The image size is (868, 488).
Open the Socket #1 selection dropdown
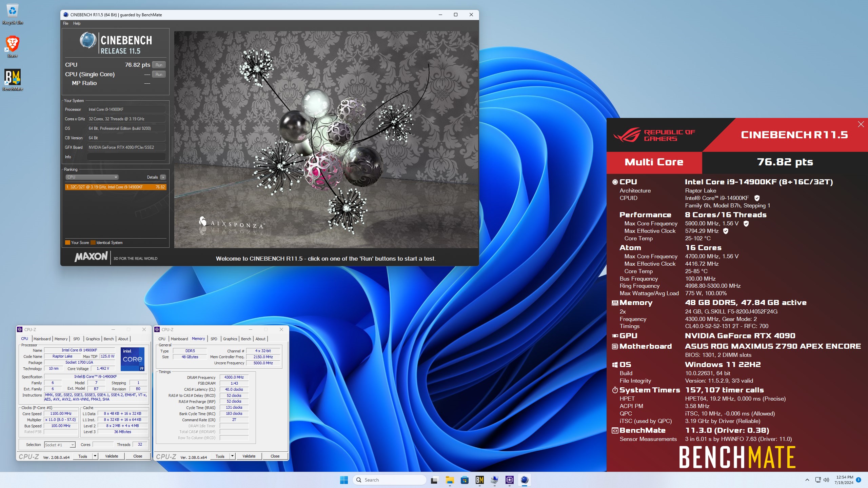click(x=60, y=445)
